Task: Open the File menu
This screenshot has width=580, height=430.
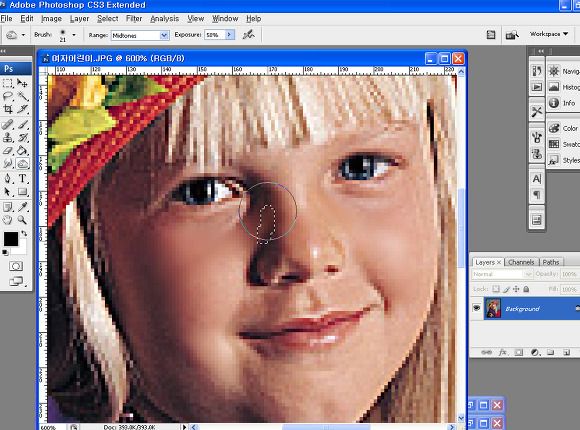Action: tap(6, 19)
